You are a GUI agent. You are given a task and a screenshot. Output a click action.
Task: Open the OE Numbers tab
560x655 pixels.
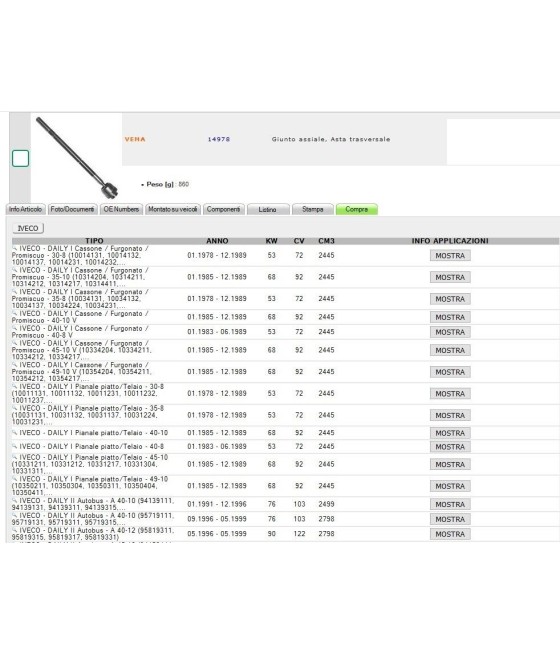point(121,209)
